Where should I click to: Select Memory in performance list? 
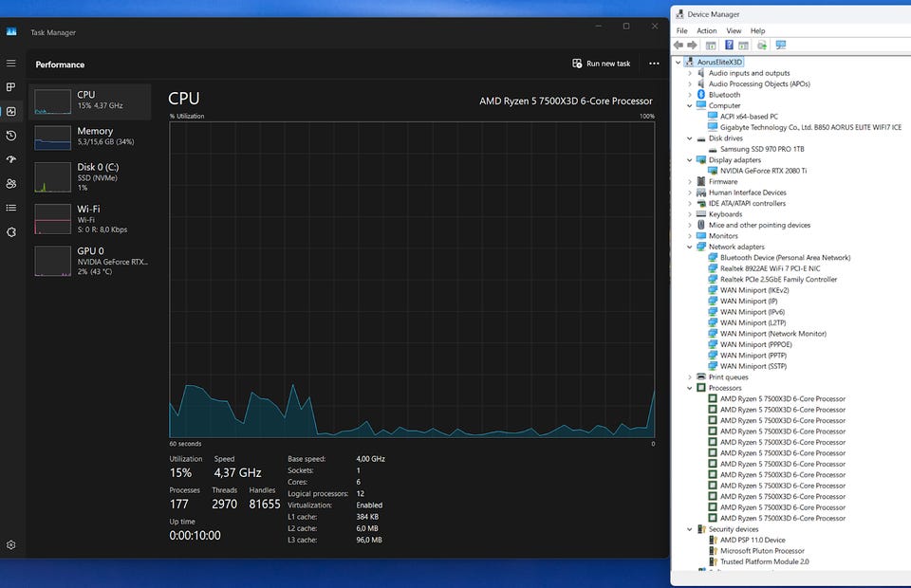coord(90,138)
